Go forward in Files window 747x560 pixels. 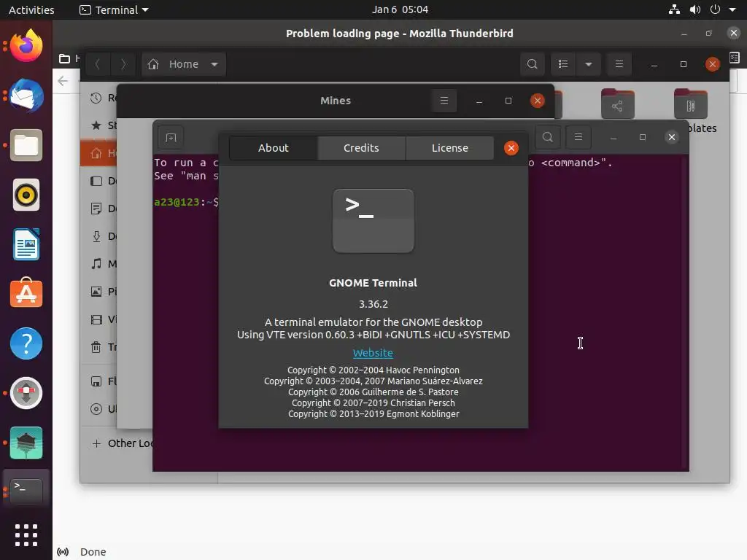[x=123, y=64]
